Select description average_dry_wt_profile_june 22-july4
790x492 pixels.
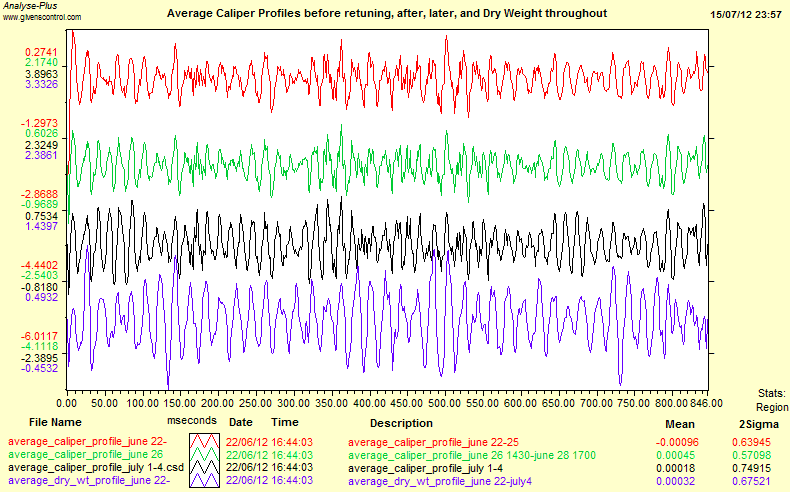click(x=440, y=482)
